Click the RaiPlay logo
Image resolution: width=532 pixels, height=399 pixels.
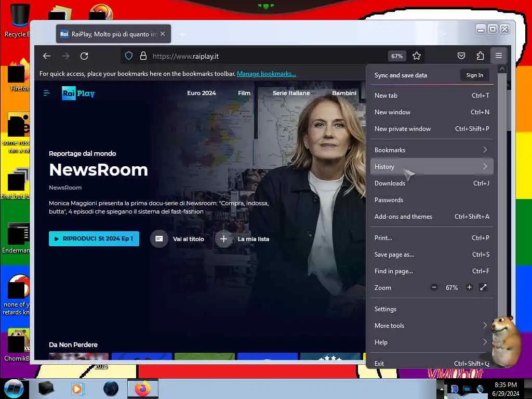78,93
